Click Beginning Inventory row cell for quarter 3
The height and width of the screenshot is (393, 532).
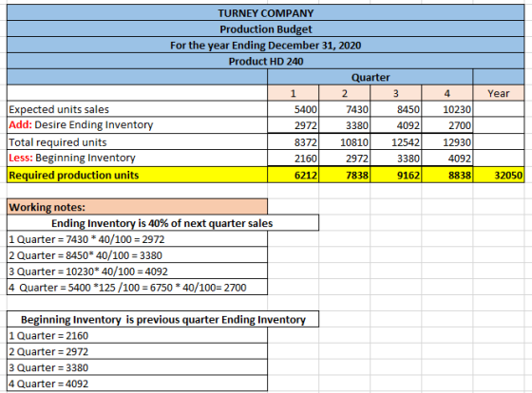[x=395, y=158]
